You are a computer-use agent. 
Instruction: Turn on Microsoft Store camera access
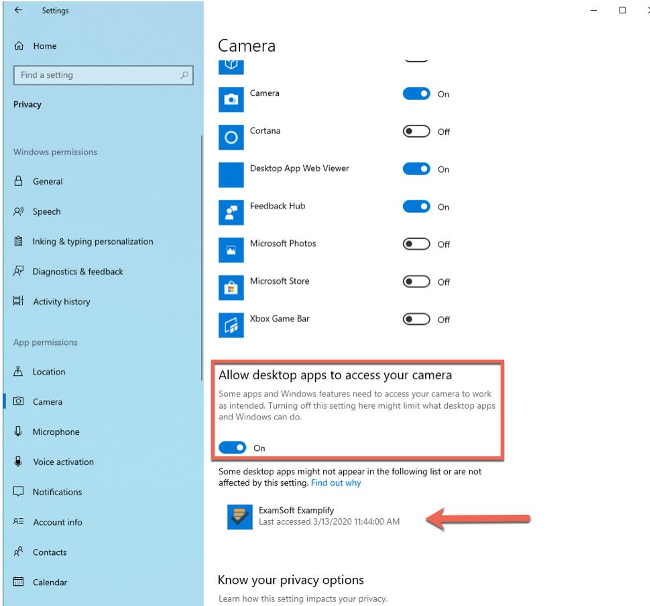click(416, 281)
